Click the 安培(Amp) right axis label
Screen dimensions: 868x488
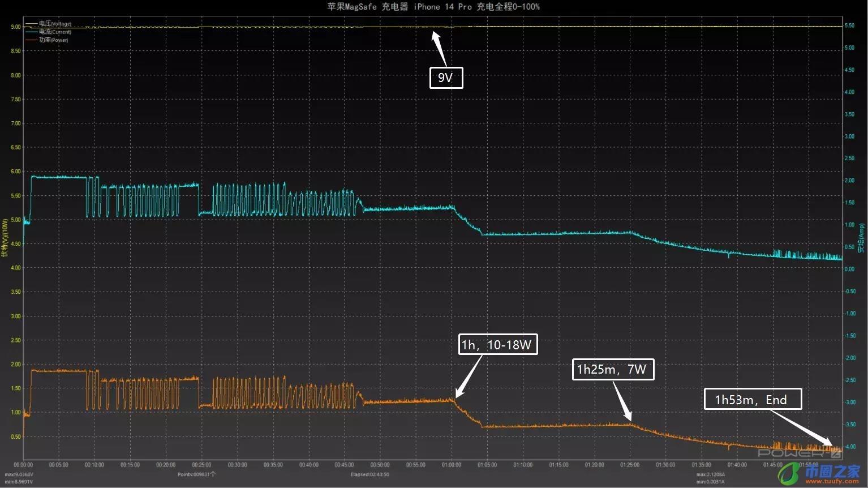(862, 238)
